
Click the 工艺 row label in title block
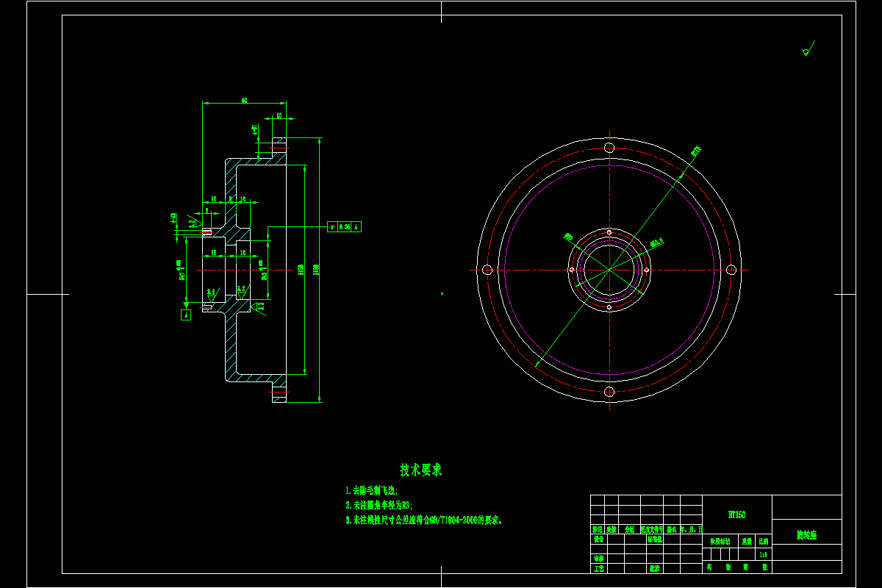[599, 568]
